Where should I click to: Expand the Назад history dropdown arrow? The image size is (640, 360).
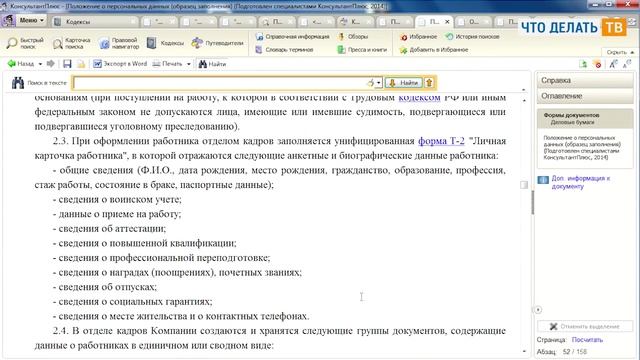click(40, 64)
